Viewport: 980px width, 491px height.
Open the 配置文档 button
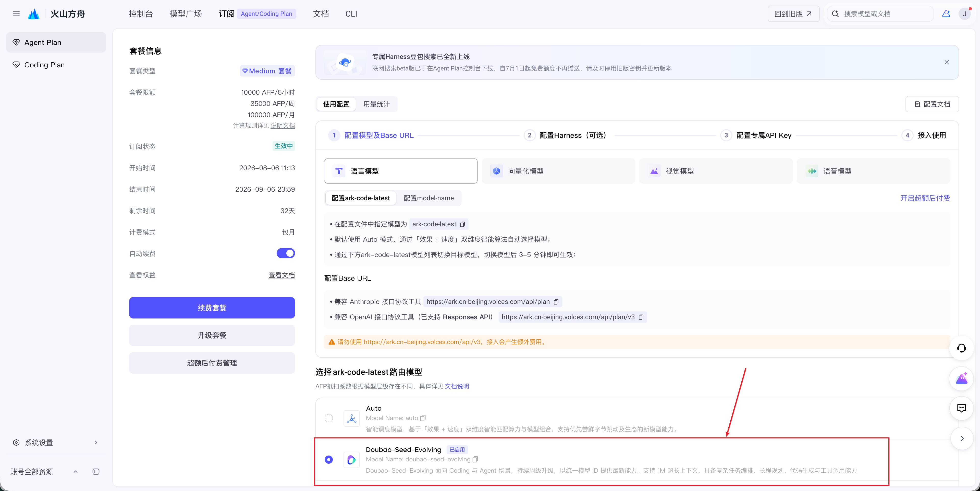pos(932,104)
